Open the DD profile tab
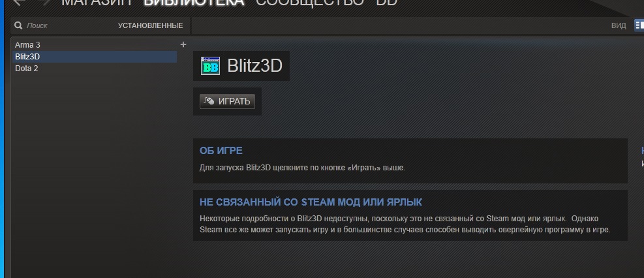 tap(386, 2)
